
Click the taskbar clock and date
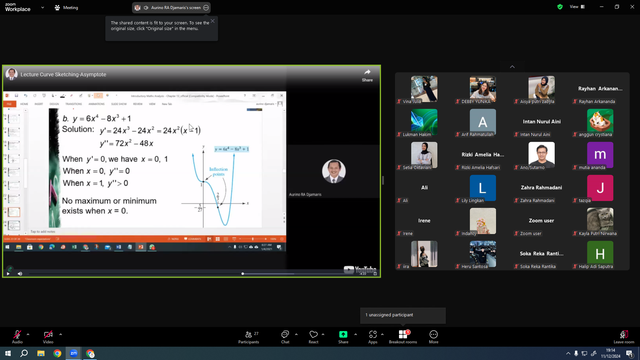pos(611,353)
